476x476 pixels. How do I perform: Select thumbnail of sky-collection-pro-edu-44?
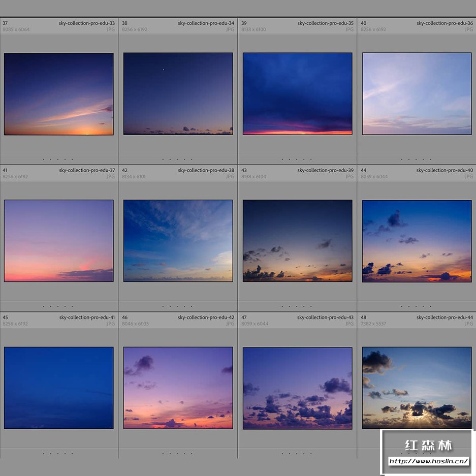[x=417, y=388]
